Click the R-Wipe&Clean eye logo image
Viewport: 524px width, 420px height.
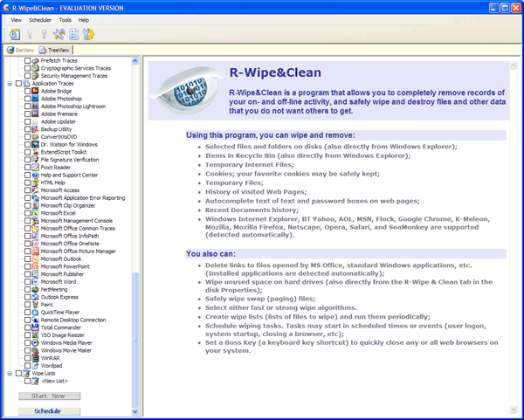[187, 91]
